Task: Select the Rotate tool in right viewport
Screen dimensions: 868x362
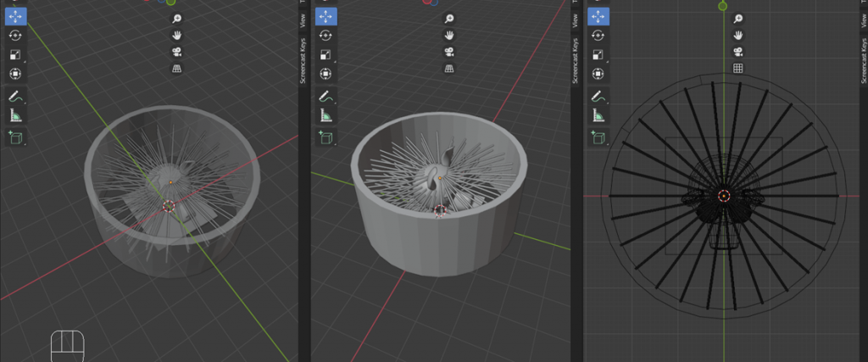Action: click(x=598, y=36)
